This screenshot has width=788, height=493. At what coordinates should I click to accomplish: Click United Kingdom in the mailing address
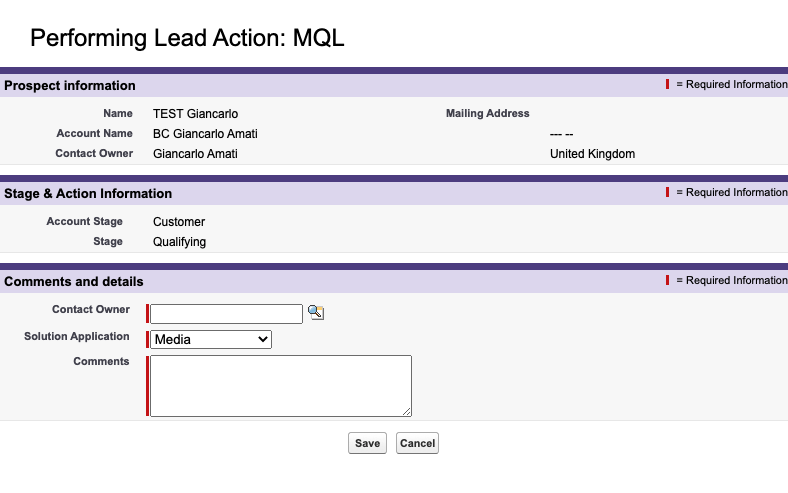[x=592, y=154]
